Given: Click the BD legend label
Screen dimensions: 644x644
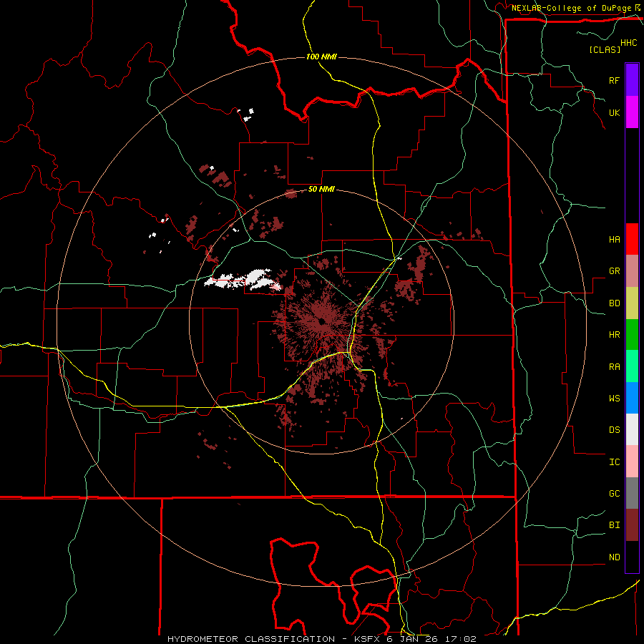Looking at the screenshot, I should click(x=614, y=303).
